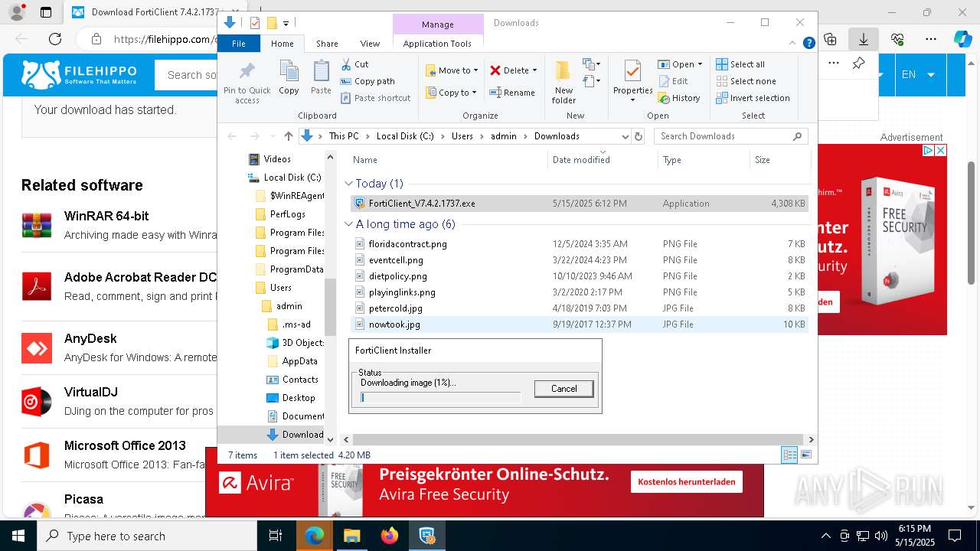Click the Copy ribbon icon
Screen dimensions: 980x551
(x=289, y=77)
